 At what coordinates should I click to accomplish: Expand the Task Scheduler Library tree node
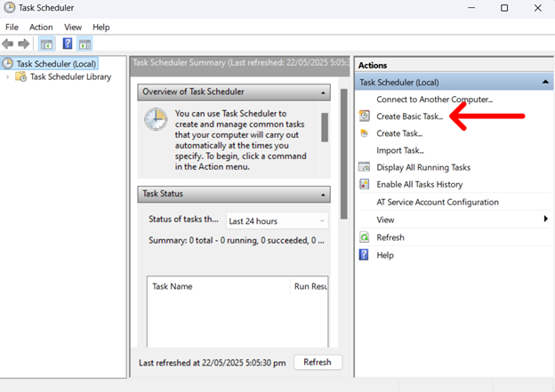click(8, 77)
